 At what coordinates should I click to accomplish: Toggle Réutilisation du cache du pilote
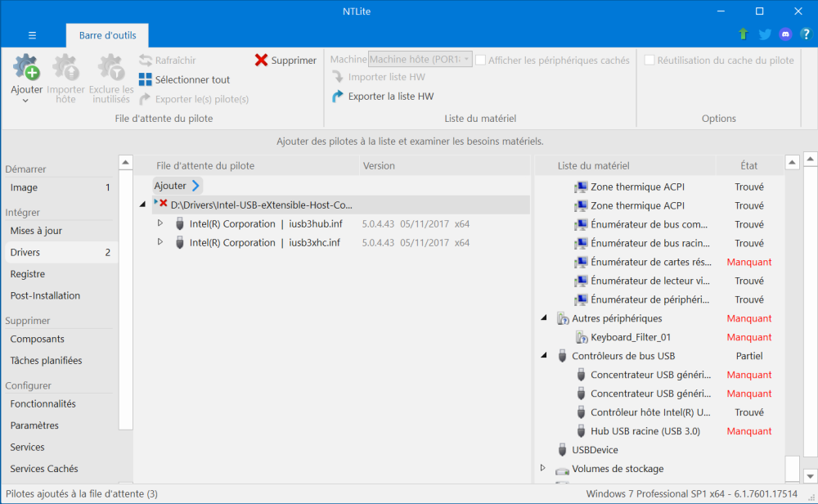pyautogui.click(x=649, y=61)
